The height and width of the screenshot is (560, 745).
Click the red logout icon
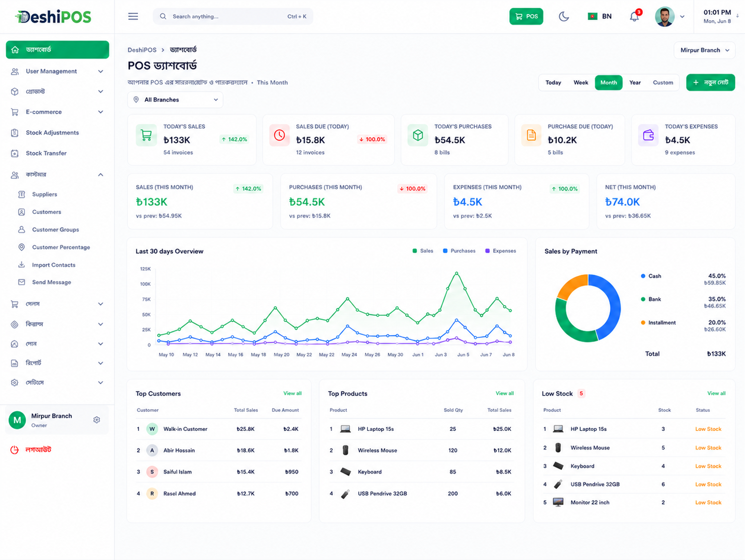[15, 450]
